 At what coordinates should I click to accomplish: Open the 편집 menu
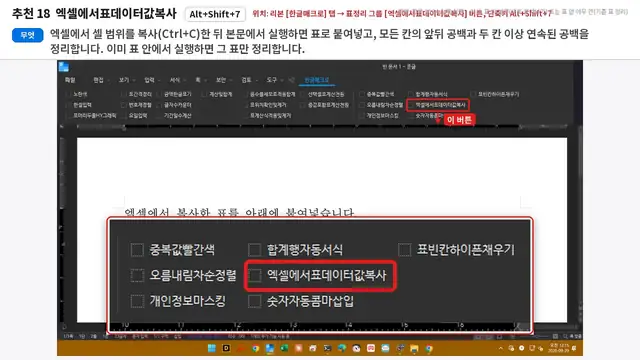point(98,80)
